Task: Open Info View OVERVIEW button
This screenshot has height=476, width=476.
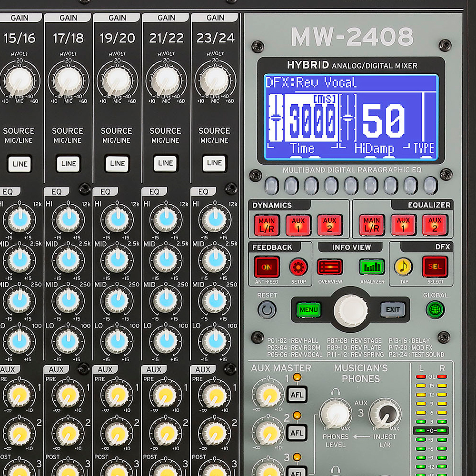Action: (x=330, y=267)
